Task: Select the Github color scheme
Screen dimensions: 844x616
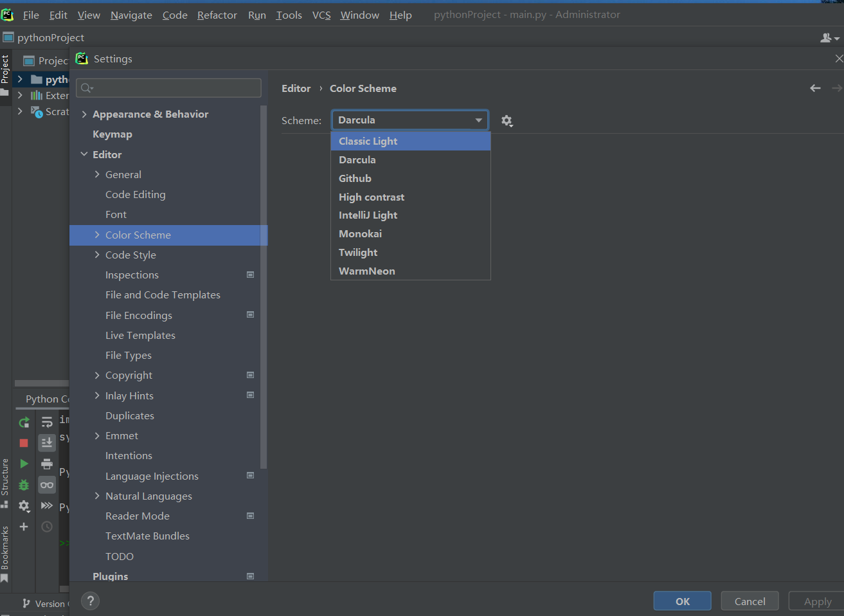Action: tap(411, 179)
